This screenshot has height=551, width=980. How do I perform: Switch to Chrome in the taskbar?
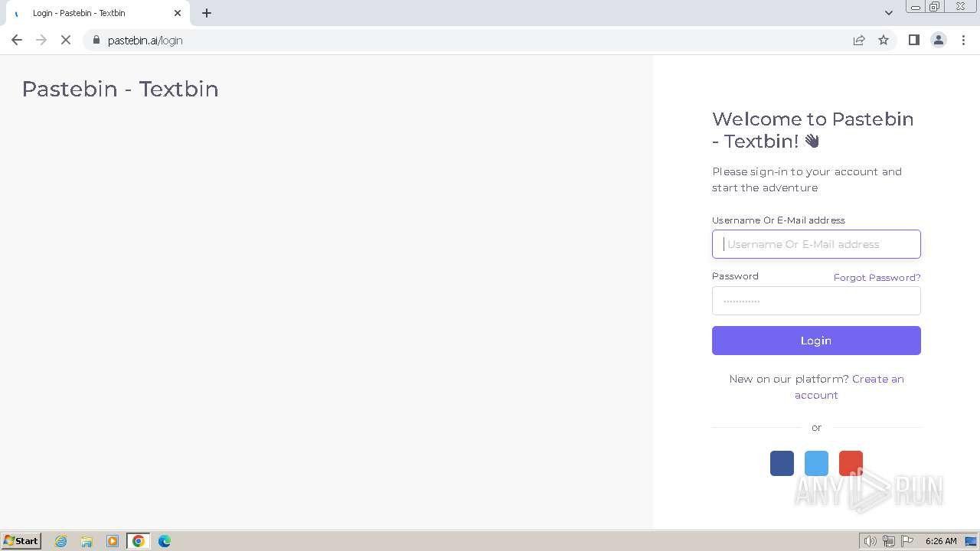click(x=139, y=541)
